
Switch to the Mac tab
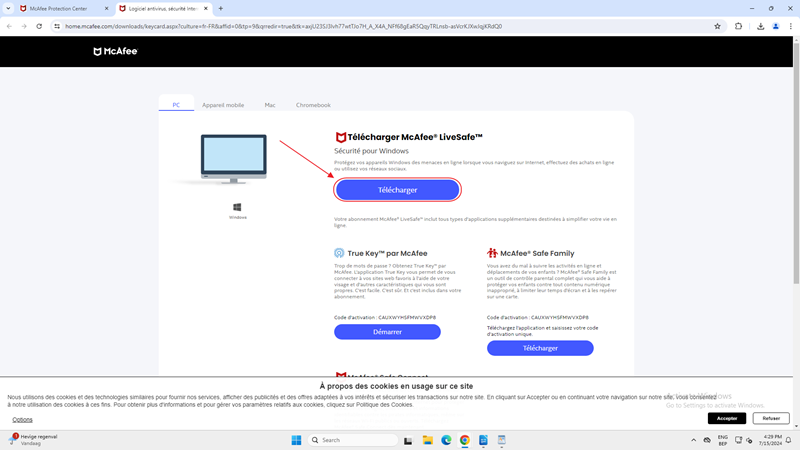point(270,105)
